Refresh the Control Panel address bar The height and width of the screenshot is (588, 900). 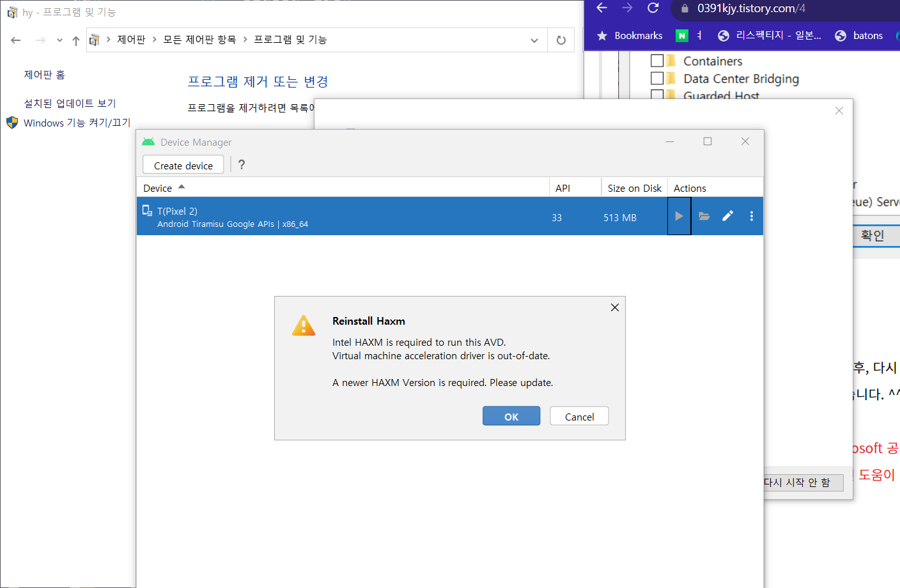[x=561, y=40]
